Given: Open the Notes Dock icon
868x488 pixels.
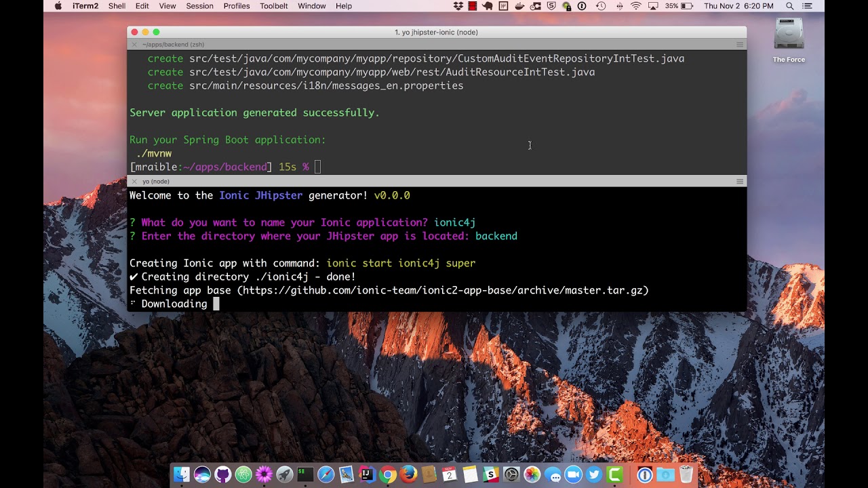Looking at the screenshot, I should point(470,474).
